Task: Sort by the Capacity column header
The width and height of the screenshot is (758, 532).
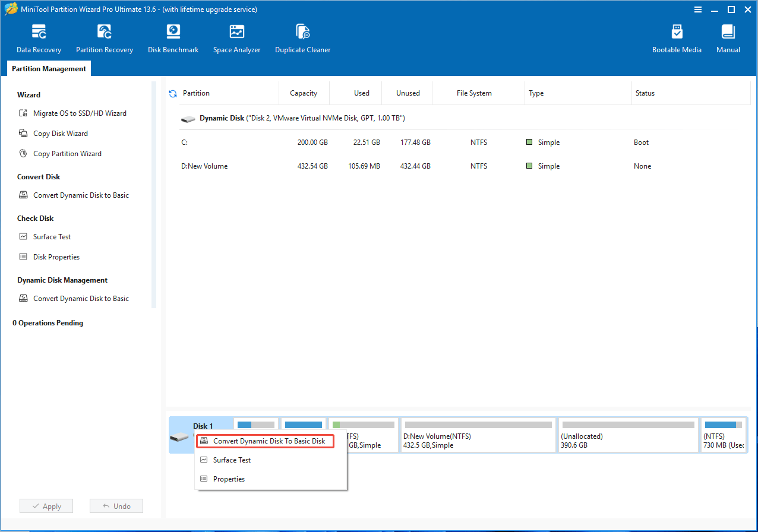Action: tap(304, 93)
